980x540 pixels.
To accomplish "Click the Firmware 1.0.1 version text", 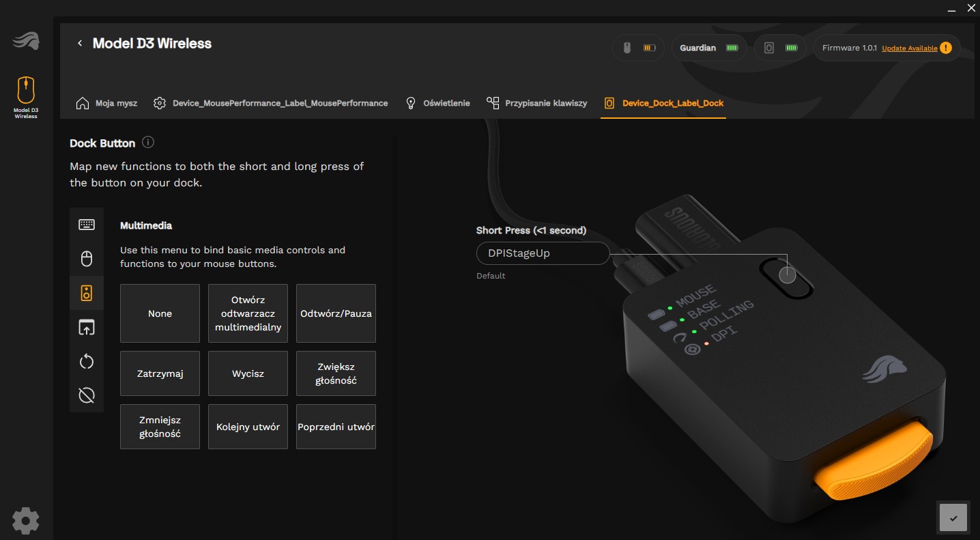I will [850, 48].
